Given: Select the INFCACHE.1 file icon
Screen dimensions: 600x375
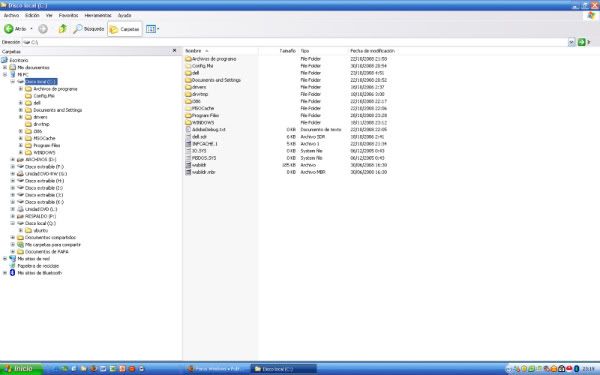Looking at the screenshot, I should [x=188, y=144].
